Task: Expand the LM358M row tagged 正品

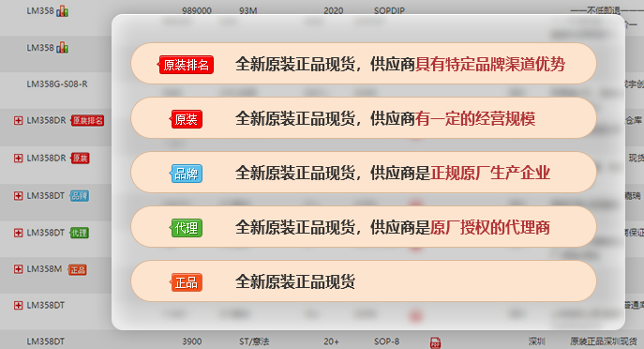Action: tap(18, 269)
